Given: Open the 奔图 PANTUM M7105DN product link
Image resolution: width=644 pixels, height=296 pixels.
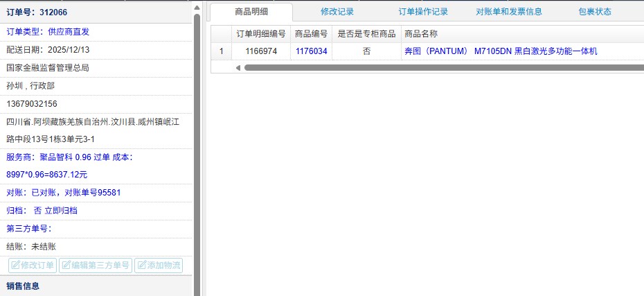Looking at the screenshot, I should tap(500, 51).
